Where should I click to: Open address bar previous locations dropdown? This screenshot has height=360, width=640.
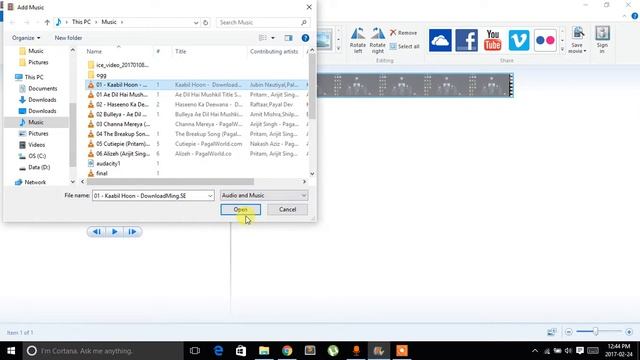[196, 22]
